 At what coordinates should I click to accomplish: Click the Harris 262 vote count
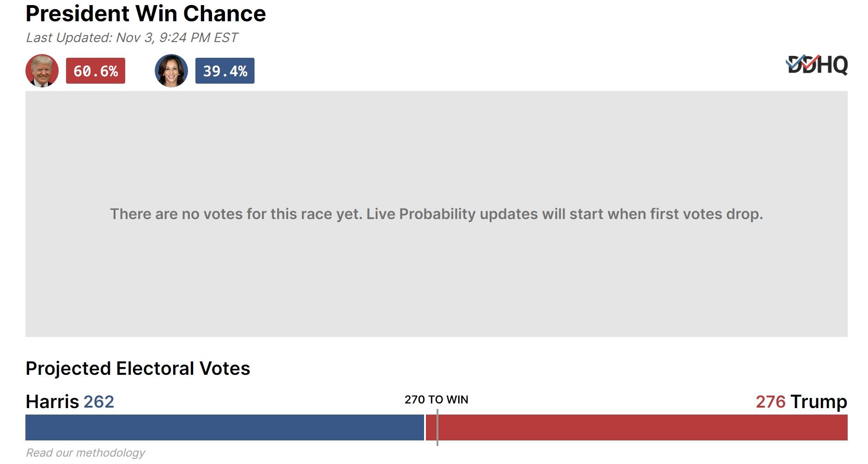[x=70, y=402]
